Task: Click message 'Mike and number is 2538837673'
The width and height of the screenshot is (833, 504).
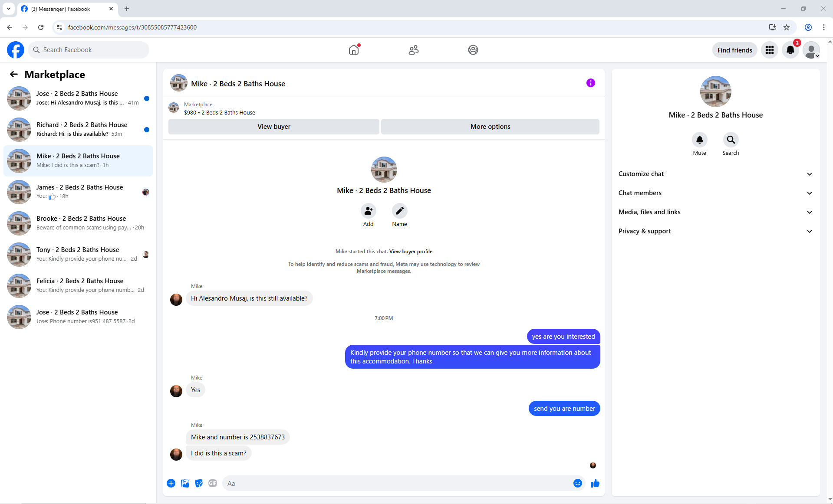Action: (238, 437)
